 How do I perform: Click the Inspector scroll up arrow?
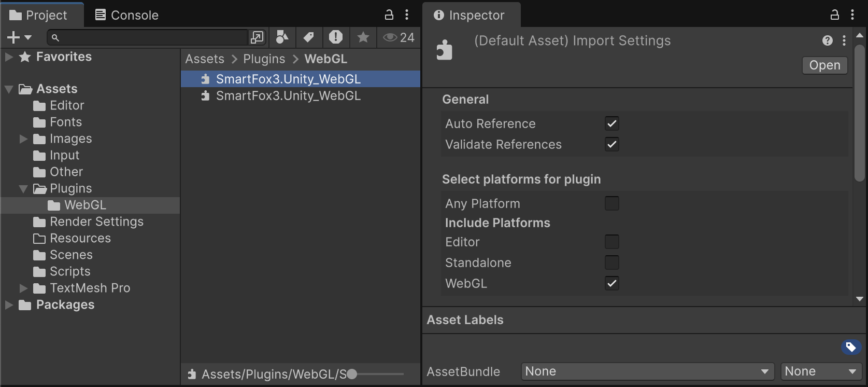[860, 35]
